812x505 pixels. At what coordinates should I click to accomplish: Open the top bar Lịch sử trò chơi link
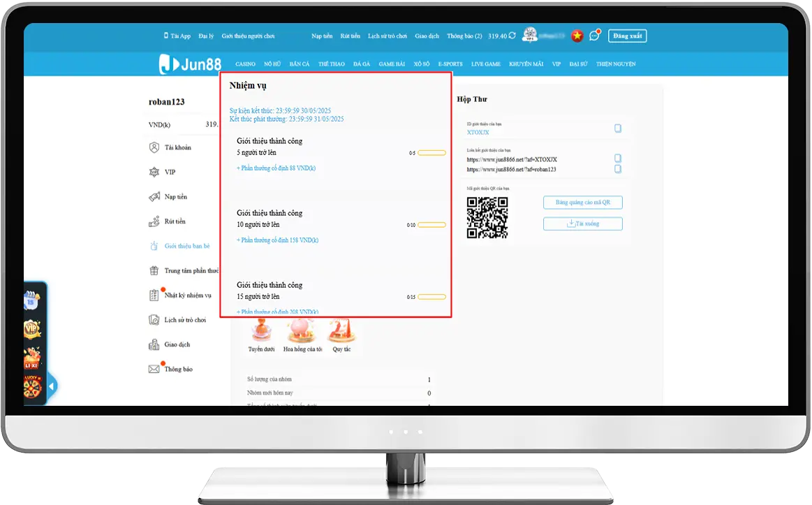387,36
